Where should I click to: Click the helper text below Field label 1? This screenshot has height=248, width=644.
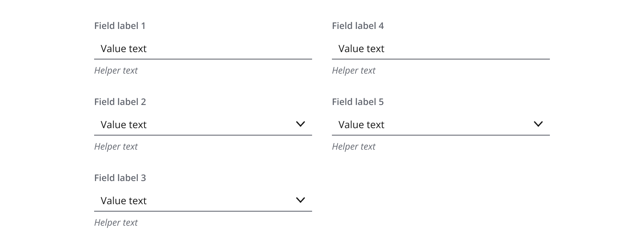coord(116,71)
